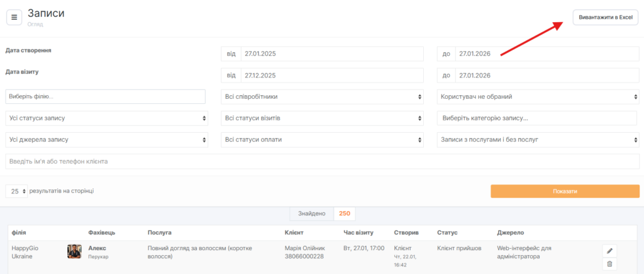Expand Всі статуси візитів dropdown

point(323,118)
